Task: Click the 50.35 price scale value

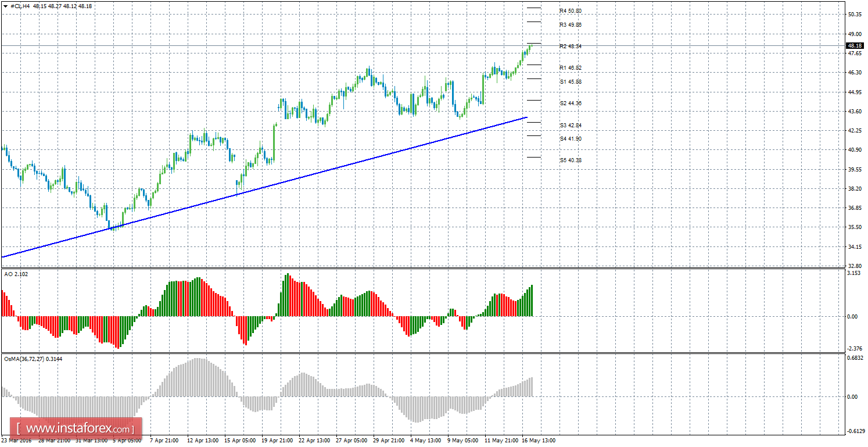Action: [x=854, y=15]
